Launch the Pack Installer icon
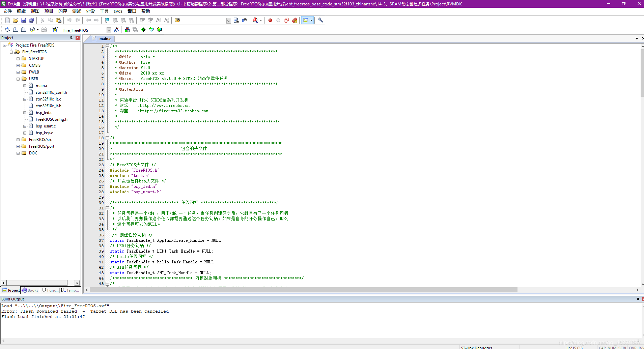This screenshot has height=349, width=644. (x=160, y=30)
